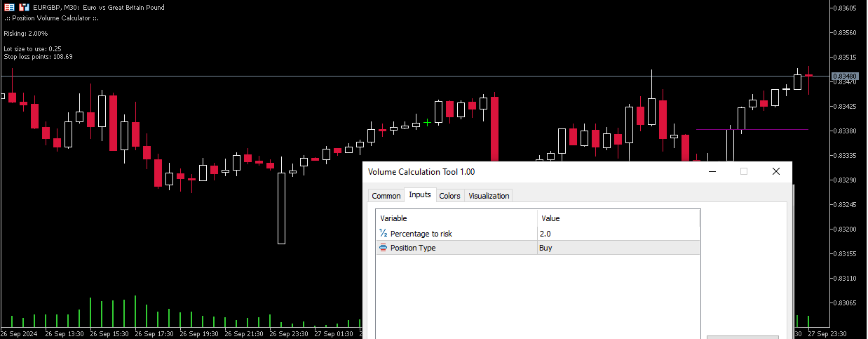Click the 26 Sep 2024 date label
The image size is (868, 339).
[x=19, y=333]
